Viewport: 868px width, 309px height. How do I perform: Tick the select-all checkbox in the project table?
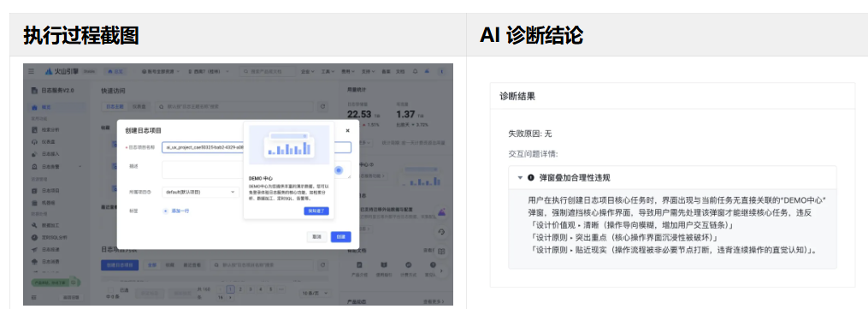pyautogui.click(x=109, y=289)
